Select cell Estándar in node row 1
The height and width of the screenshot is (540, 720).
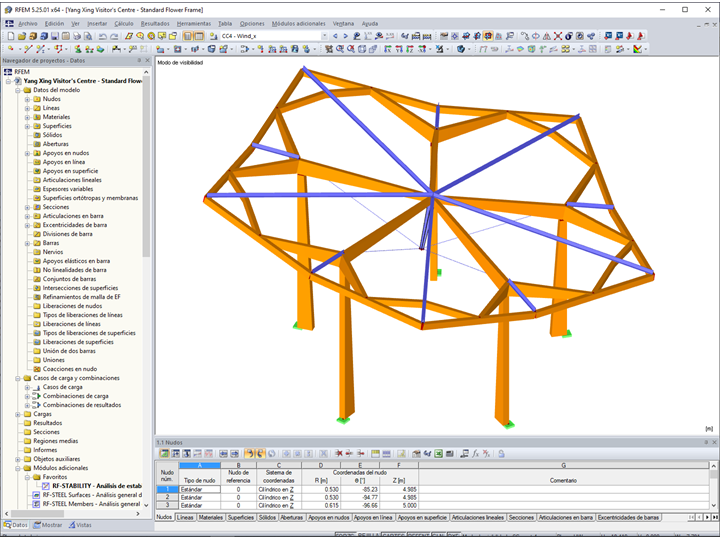point(200,489)
